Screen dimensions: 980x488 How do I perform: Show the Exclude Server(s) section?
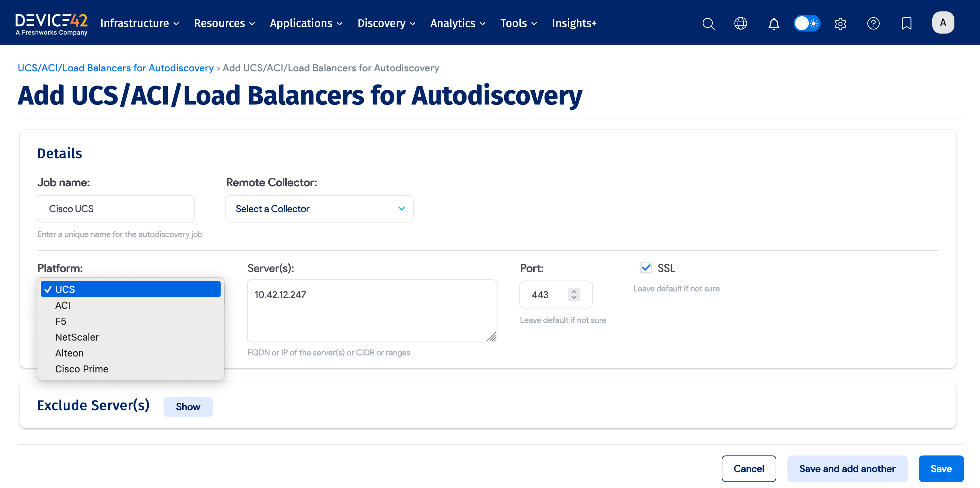pos(188,407)
